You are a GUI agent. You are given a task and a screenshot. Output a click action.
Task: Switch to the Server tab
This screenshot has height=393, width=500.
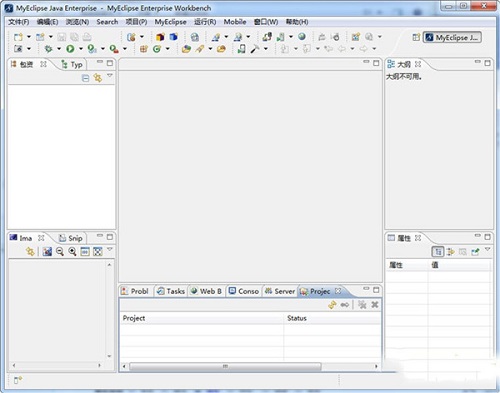click(x=280, y=291)
